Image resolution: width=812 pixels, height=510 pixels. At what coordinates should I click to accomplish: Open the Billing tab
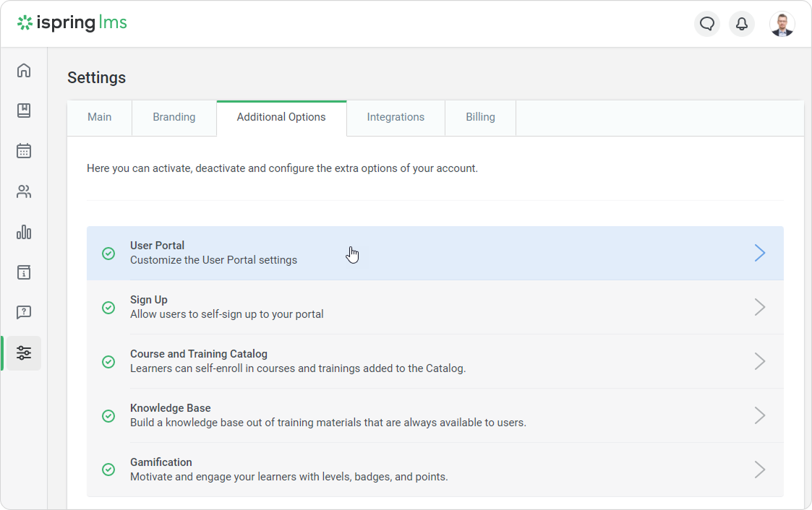click(480, 117)
